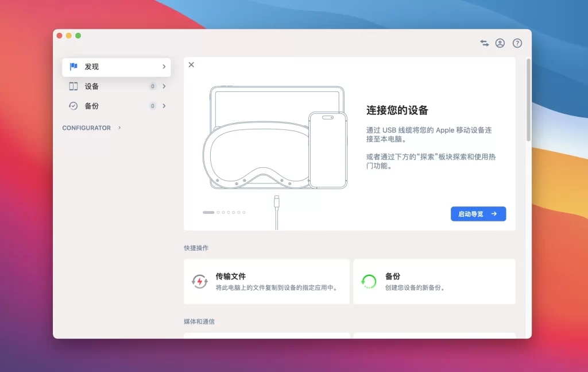Open the account profile icon
This screenshot has width=588, height=372.
pyautogui.click(x=500, y=43)
